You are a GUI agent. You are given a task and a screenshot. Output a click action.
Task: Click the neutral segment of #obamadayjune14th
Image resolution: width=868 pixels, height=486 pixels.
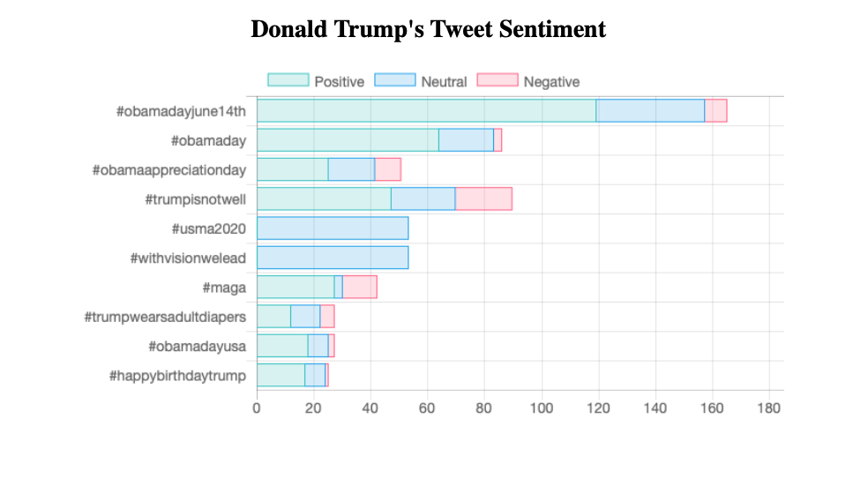tap(650, 110)
